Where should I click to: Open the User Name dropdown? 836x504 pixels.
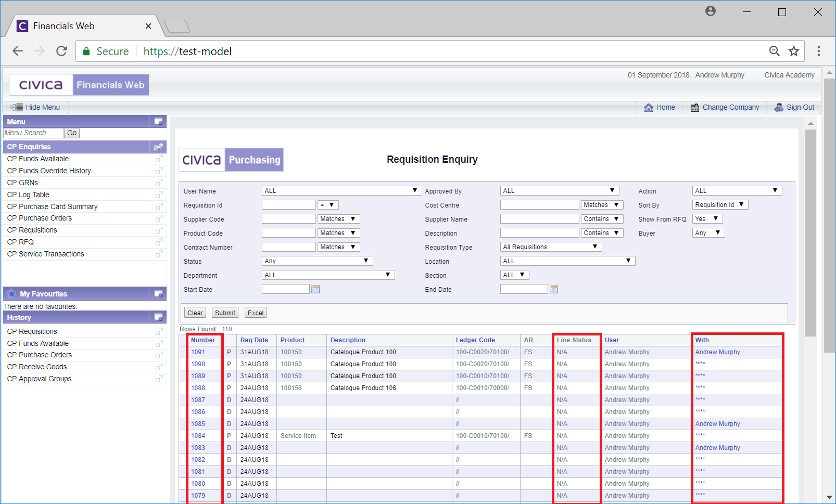[341, 191]
